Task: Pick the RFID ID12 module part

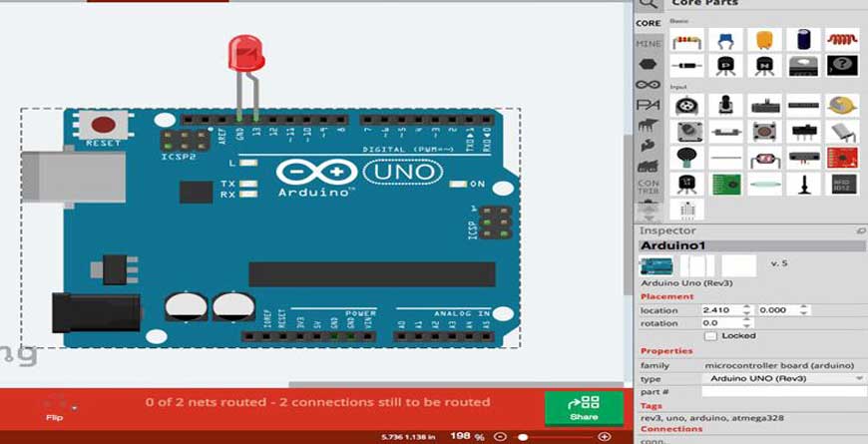Action: (x=842, y=184)
